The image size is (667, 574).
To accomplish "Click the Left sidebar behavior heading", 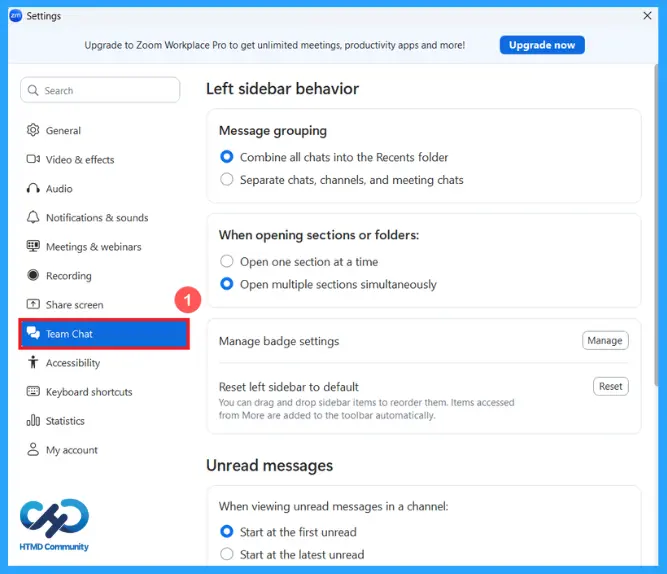I will [x=282, y=89].
